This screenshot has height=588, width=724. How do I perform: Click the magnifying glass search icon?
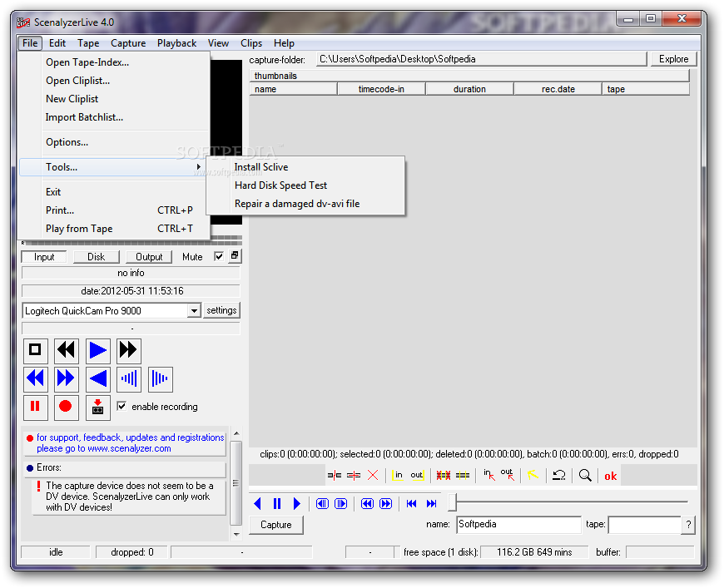click(x=585, y=476)
